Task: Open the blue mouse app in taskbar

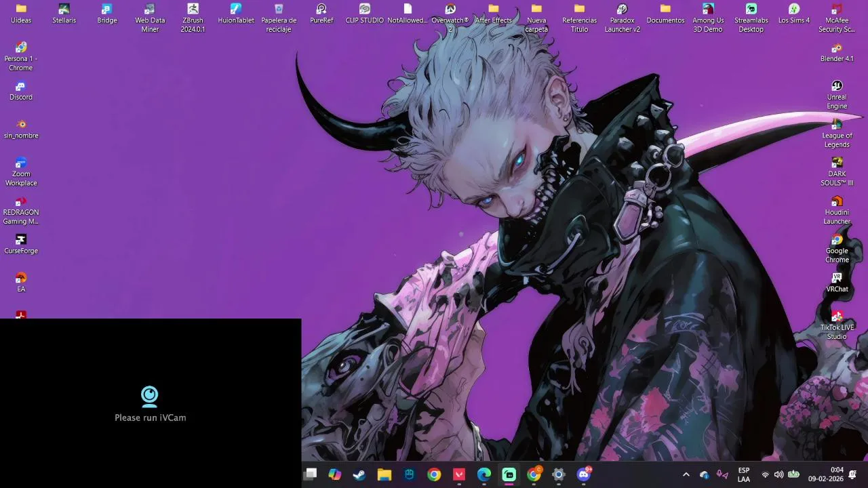Action: coord(410,474)
